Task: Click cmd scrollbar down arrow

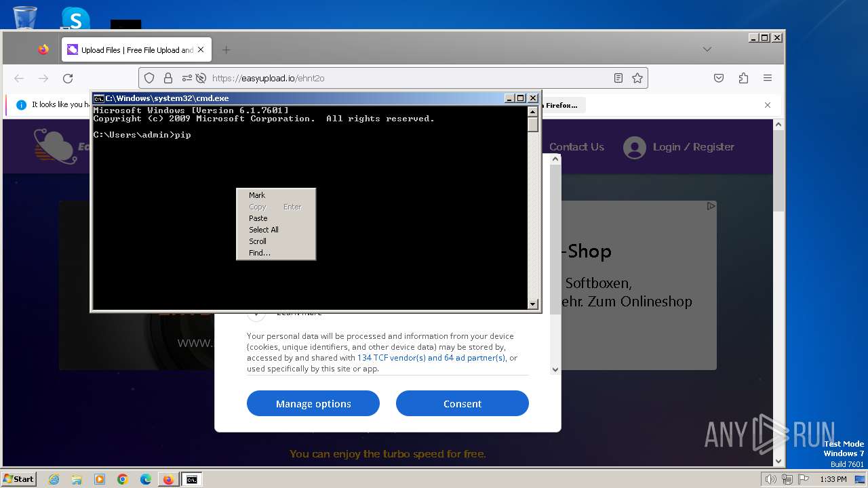Action: tap(533, 304)
